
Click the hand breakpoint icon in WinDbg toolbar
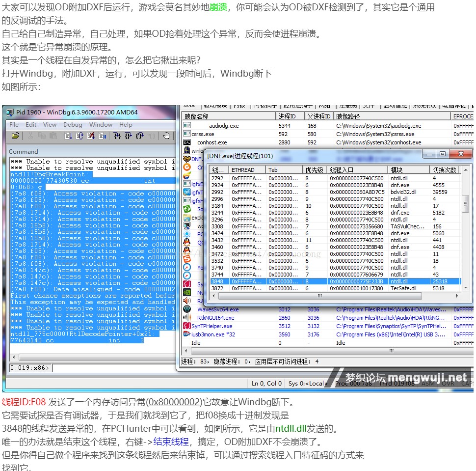coord(166,136)
